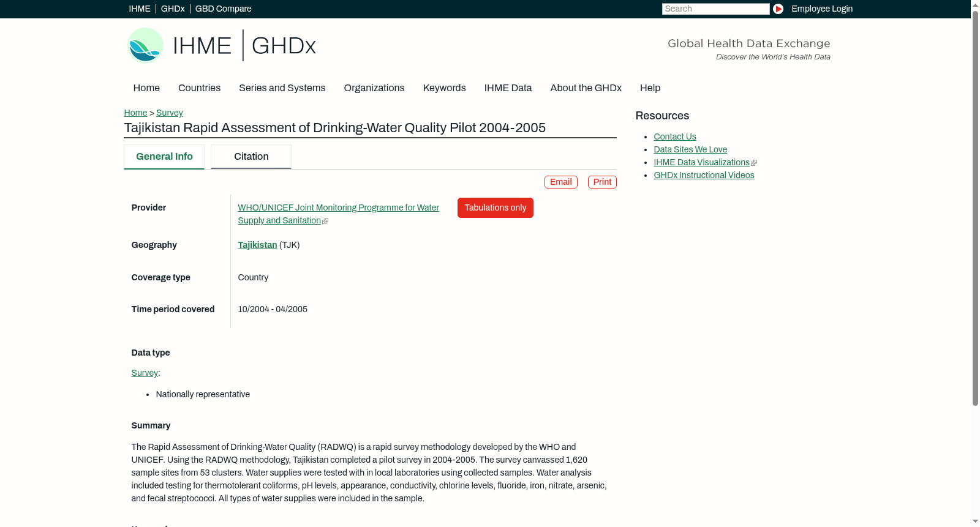This screenshot has height=527, width=980.
Task: Click the page title Tajikistan Rapid Assessment
Action: pos(334,128)
